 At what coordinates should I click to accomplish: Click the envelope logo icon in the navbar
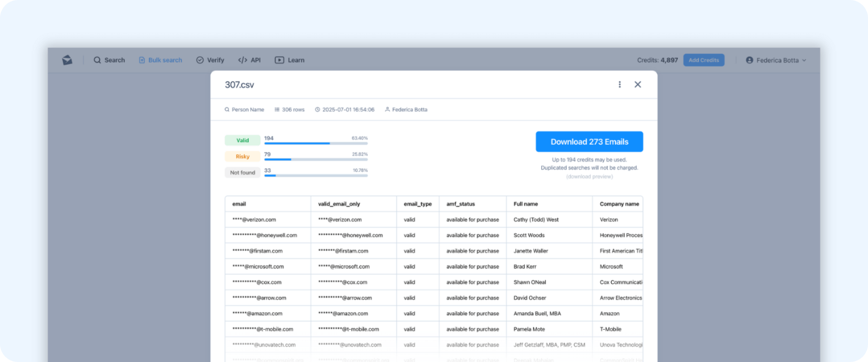tap(67, 60)
